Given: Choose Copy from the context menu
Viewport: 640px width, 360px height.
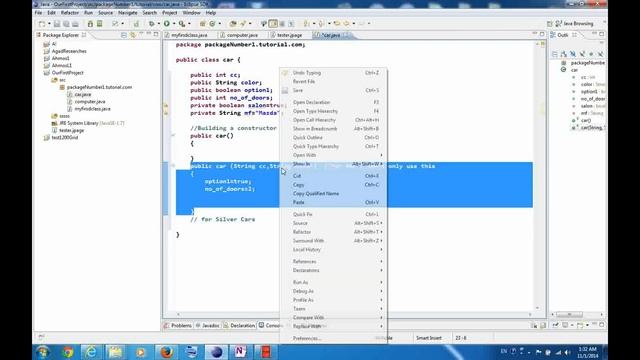Looking at the screenshot, I should tap(333, 185).
